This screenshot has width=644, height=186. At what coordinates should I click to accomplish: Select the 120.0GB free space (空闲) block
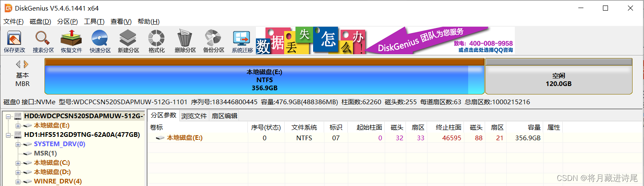click(x=558, y=76)
